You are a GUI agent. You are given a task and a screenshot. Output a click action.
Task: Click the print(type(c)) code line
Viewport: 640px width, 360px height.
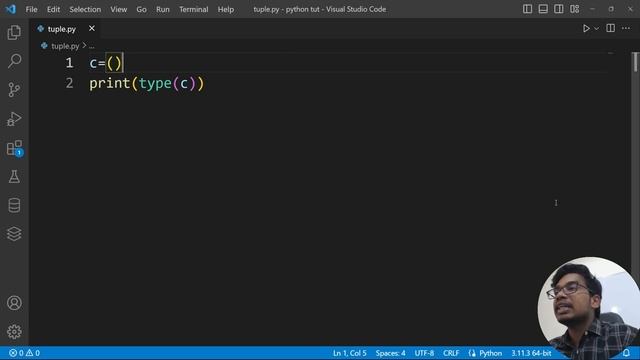(x=147, y=84)
